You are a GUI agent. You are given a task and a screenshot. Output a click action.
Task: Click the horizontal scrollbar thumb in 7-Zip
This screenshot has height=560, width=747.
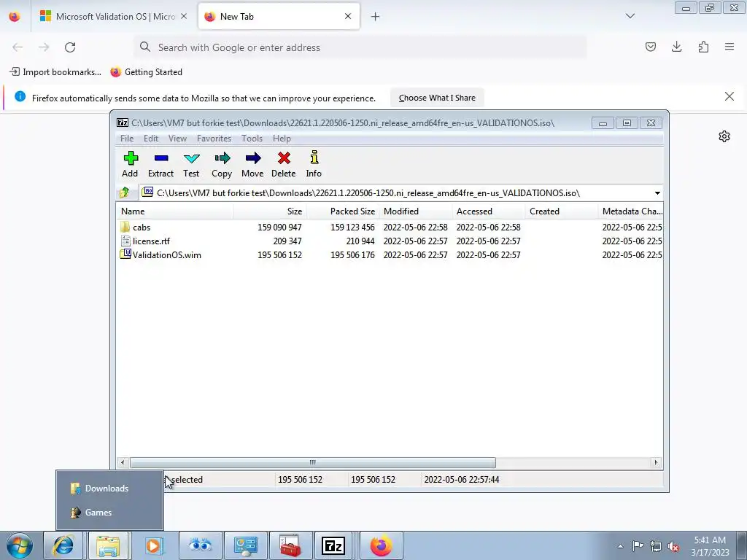(312, 462)
